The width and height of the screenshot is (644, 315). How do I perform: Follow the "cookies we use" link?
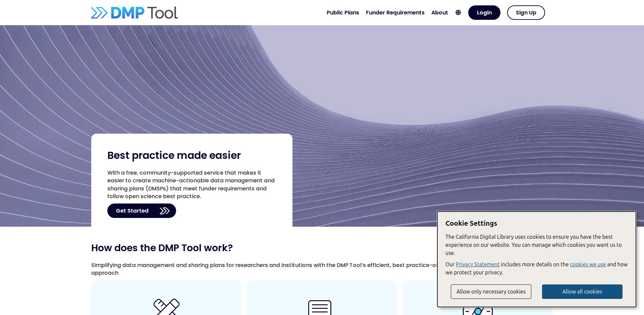pyautogui.click(x=588, y=264)
